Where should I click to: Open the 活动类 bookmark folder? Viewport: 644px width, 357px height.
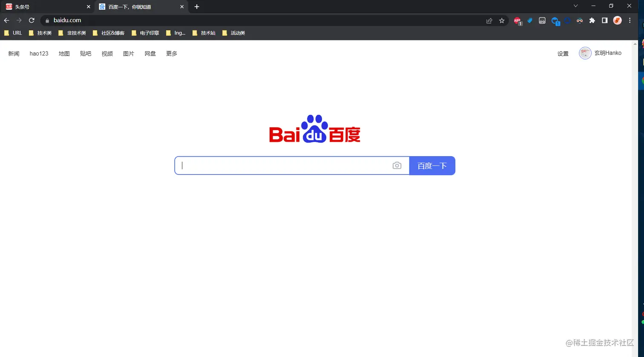tap(234, 33)
